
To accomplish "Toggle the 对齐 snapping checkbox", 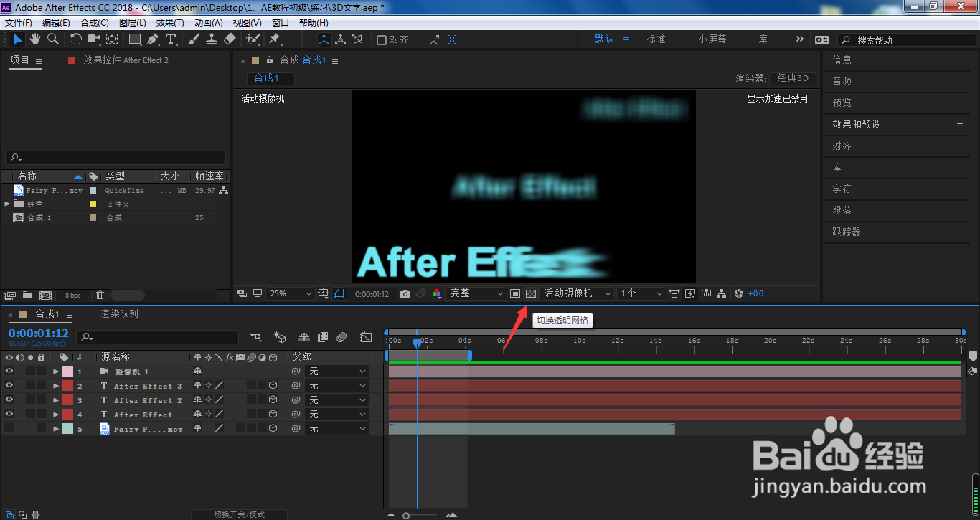I will [x=382, y=39].
